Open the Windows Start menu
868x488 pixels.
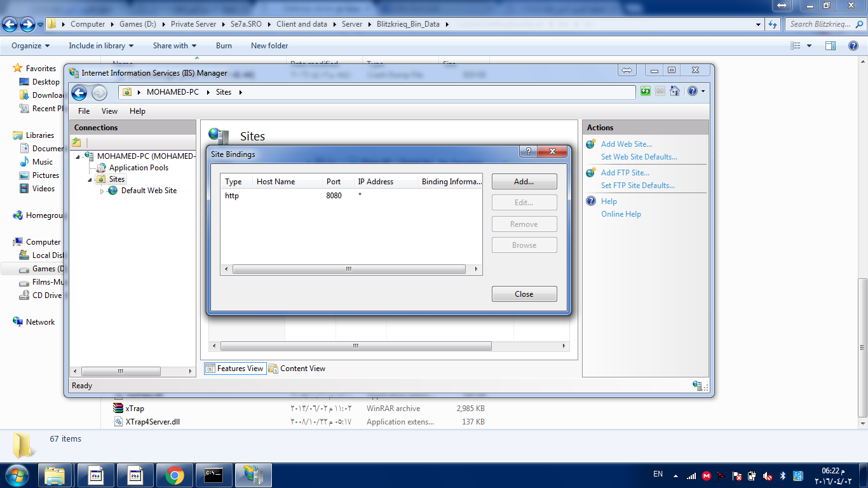[17, 475]
